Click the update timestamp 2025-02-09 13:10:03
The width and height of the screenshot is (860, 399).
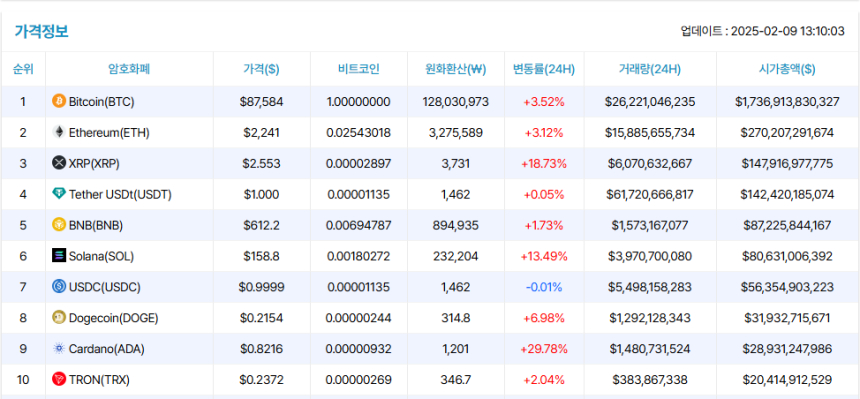click(x=788, y=31)
